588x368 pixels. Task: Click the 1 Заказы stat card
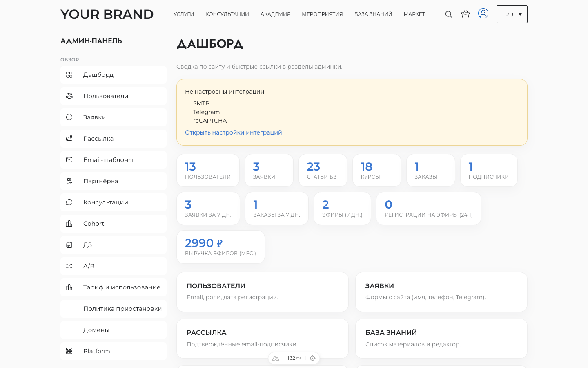431,171
